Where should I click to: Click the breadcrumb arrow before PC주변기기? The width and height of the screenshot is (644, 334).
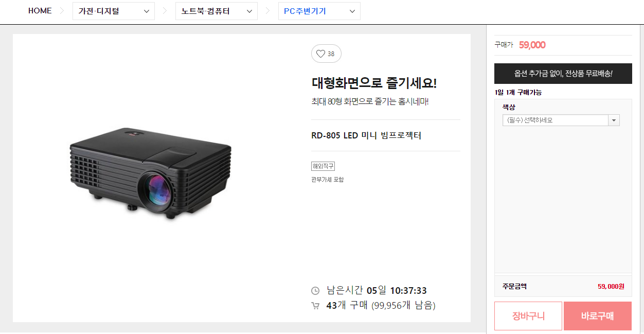click(267, 11)
